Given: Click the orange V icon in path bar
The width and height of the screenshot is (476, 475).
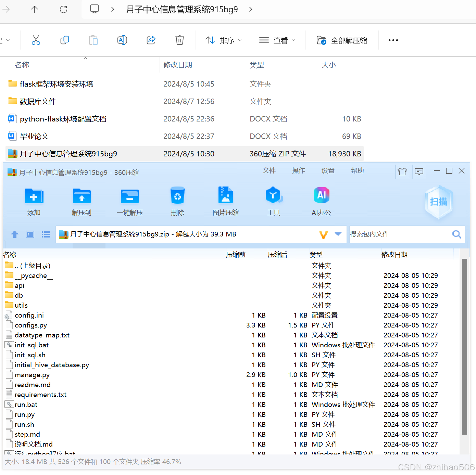Looking at the screenshot, I should tap(323, 234).
